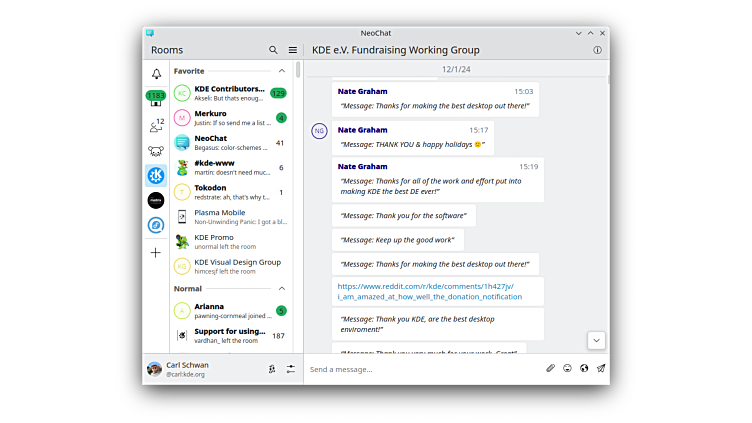This screenshot has height=423, width=752.
Task: Open the hamburger menu in Rooms header
Action: click(292, 50)
